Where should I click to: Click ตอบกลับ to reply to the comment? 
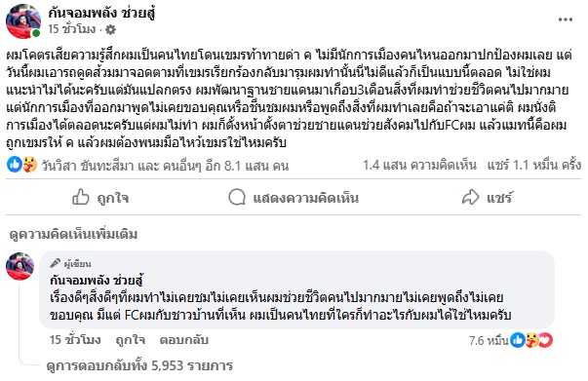183,340
